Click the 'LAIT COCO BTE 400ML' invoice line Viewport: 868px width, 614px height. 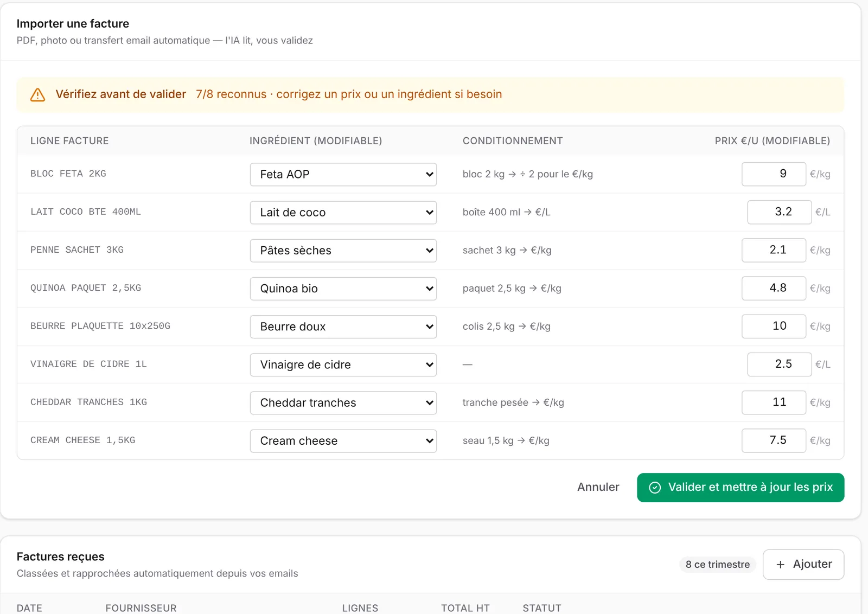pyautogui.click(x=86, y=212)
